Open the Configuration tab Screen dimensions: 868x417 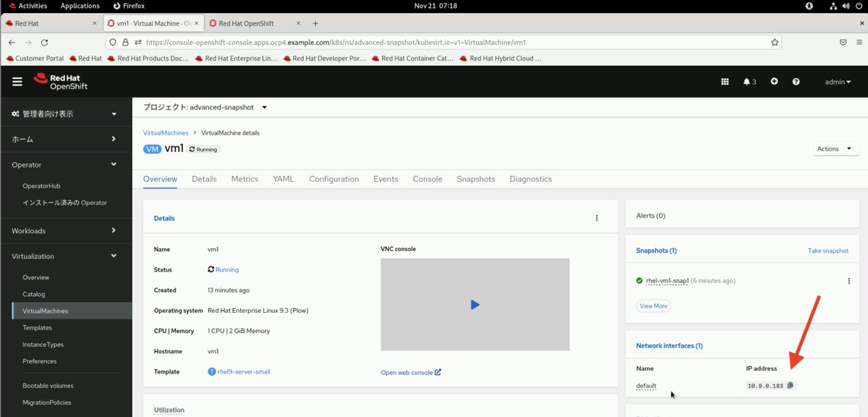point(333,179)
